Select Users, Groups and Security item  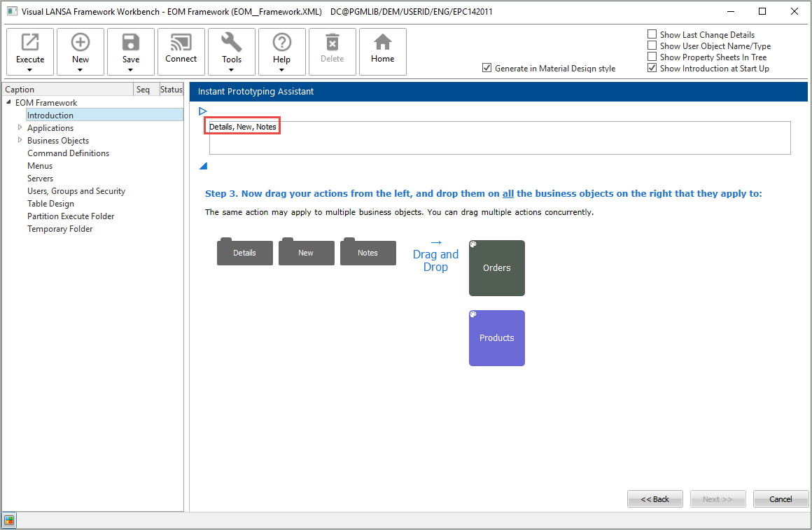[76, 191]
